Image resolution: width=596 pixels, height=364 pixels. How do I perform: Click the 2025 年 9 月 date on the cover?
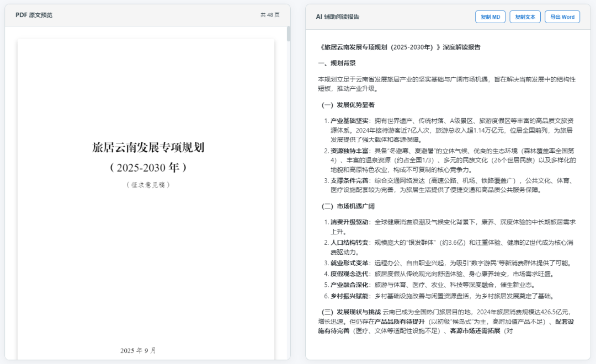click(x=138, y=350)
